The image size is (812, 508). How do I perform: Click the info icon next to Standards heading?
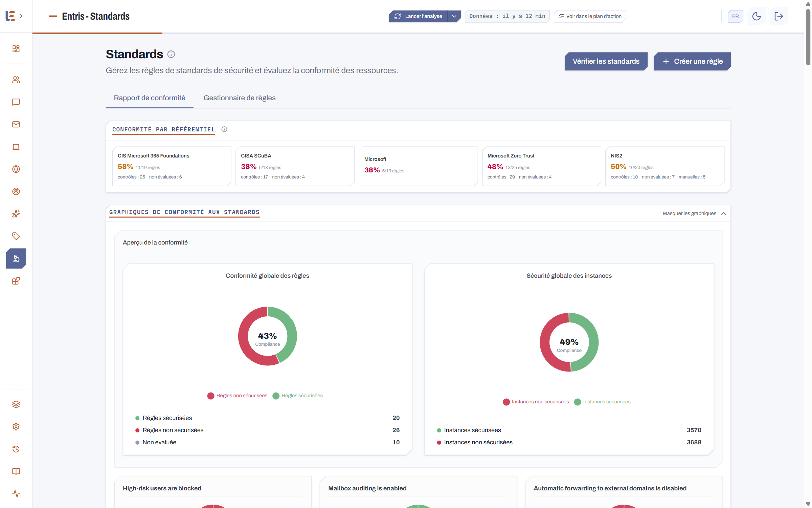tap(171, 54)
